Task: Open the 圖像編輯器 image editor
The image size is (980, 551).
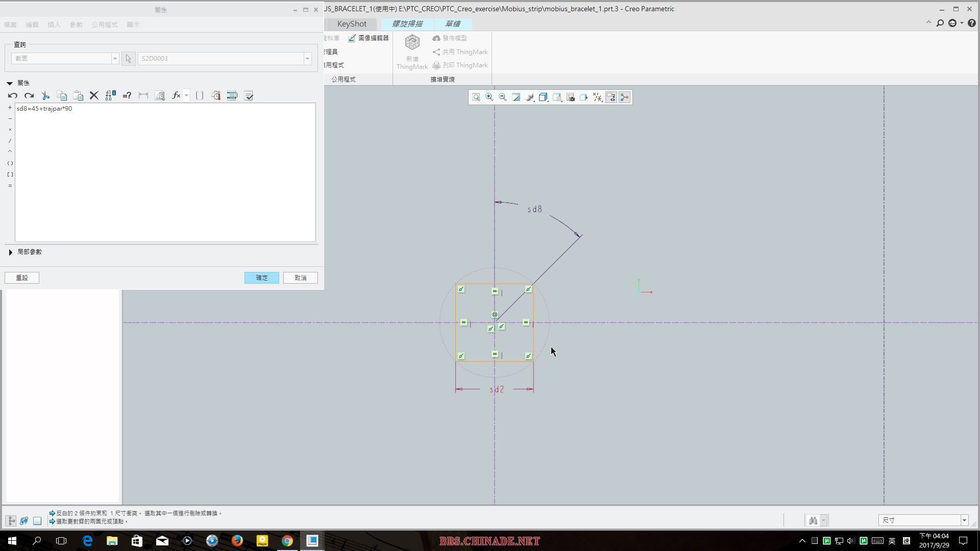Action: click(x=369, y=38)
